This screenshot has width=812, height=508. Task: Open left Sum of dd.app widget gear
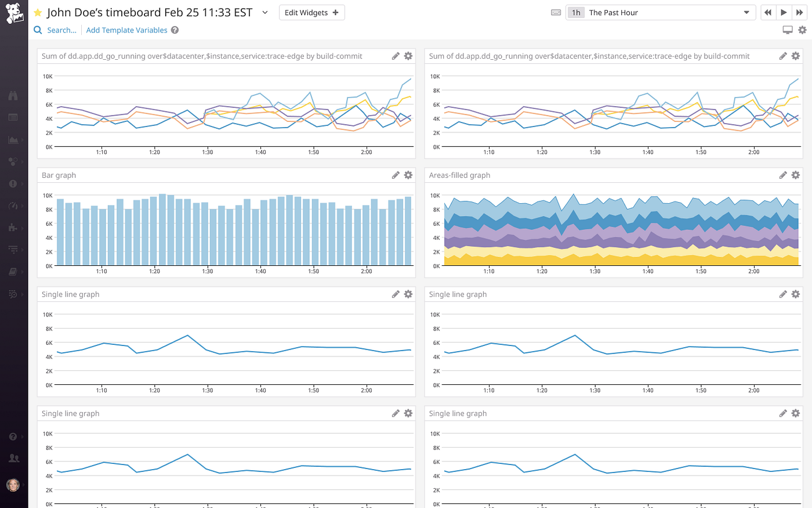(x=408, y=56)
